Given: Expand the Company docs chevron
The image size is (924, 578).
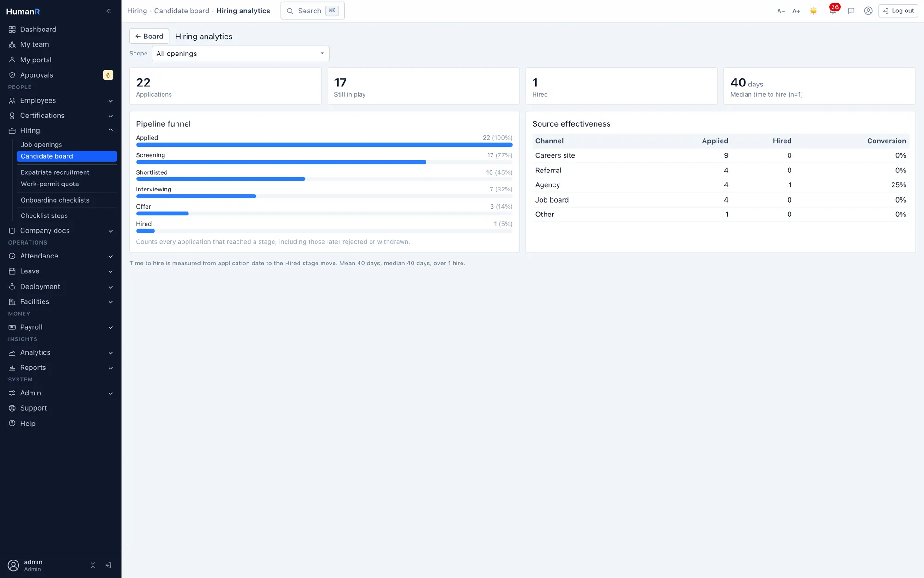Looking at the screenshot, I should click(x=111, y=231).
